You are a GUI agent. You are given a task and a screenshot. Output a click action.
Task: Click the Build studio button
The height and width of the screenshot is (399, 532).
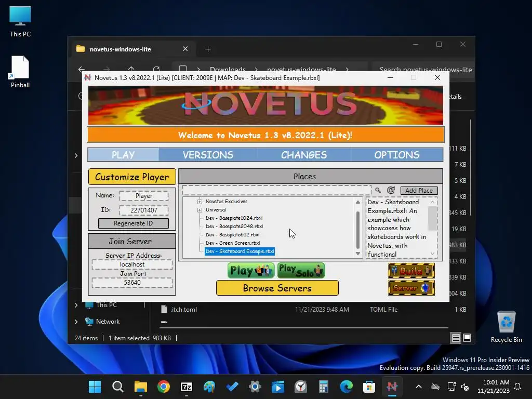pyautogui.click(x=411, y=271)
